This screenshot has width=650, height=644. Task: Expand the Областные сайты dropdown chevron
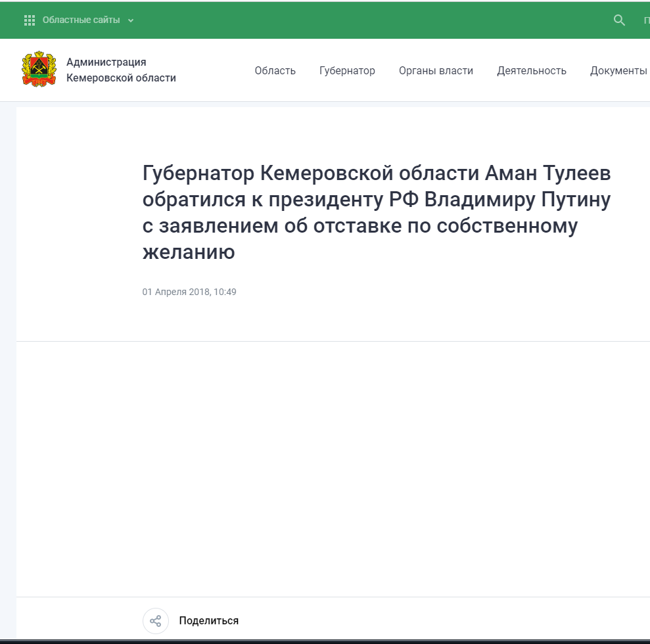131,20
